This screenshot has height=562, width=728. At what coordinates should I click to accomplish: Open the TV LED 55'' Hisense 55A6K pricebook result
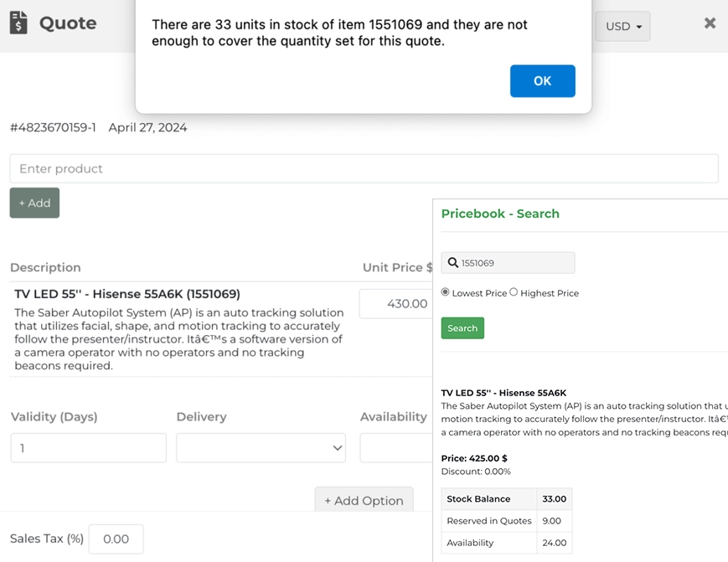503,392
